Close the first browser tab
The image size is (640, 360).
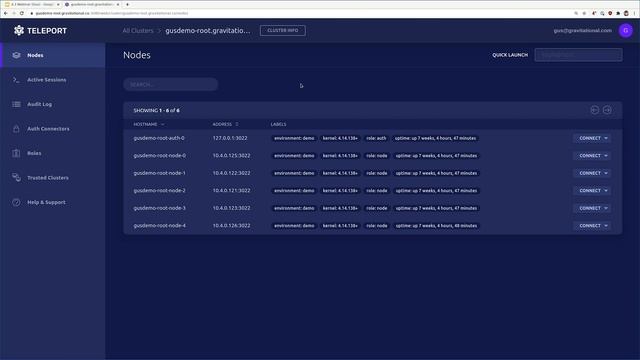coord(58,4)
